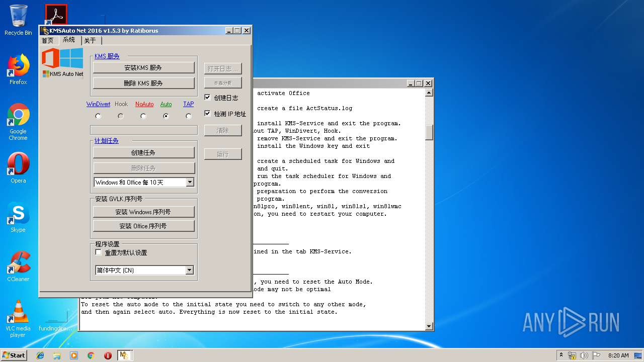Screen dimensions: 644x362
Task: Click the progress bar below mode radios
Action: pos(144,130)
